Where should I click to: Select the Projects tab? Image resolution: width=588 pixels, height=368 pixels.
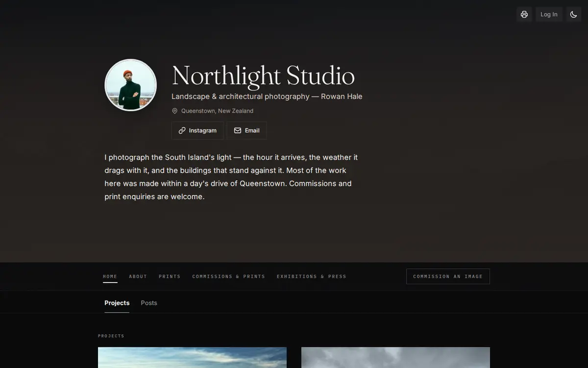pyautogui.click(x=117, y=303)
